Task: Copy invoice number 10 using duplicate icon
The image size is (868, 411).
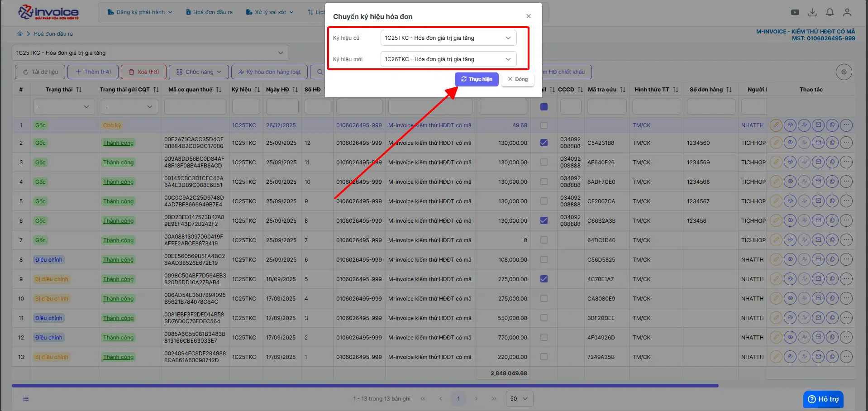Action: 832,182
